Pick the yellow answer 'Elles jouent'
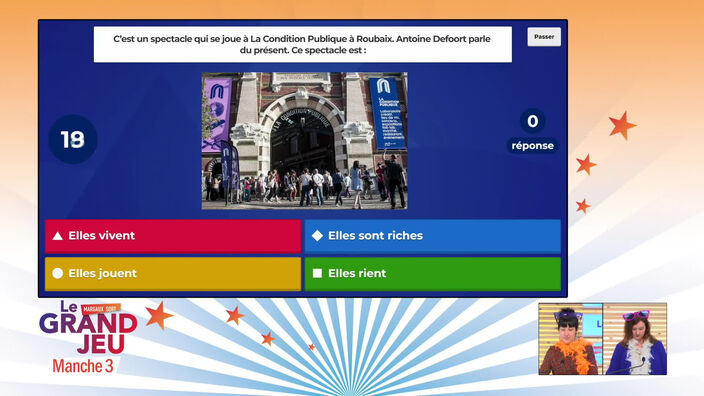704x396 pixels. (x=173, y=273)
